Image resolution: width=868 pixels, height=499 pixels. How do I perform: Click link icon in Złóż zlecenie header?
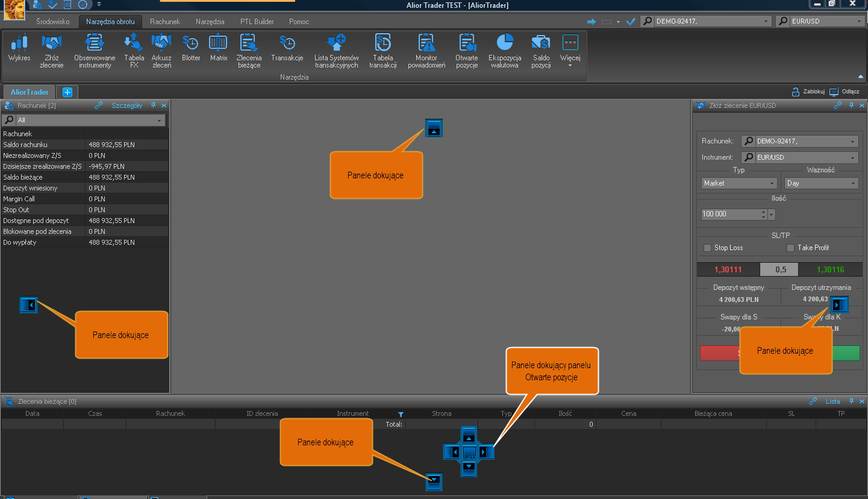tap(838, 105)
